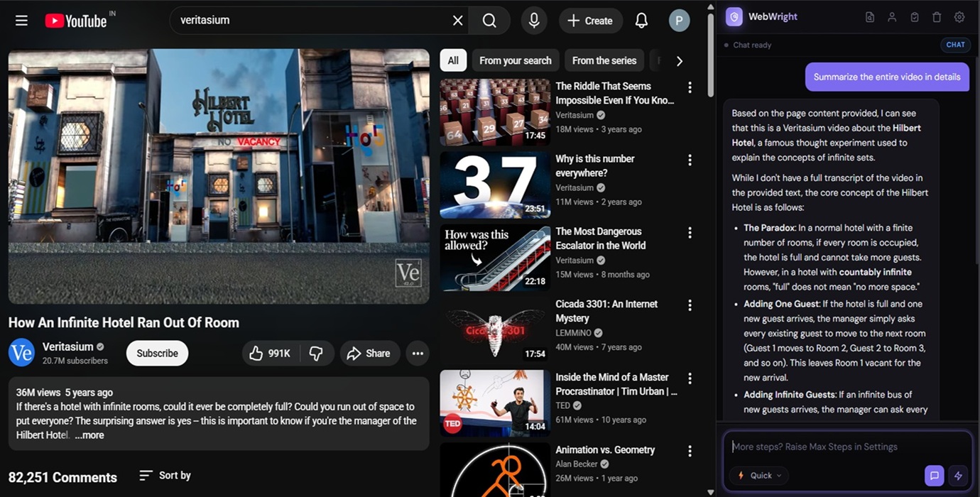
Task: Click the Summarize the entire video message bubble
Action: (887, 77)
